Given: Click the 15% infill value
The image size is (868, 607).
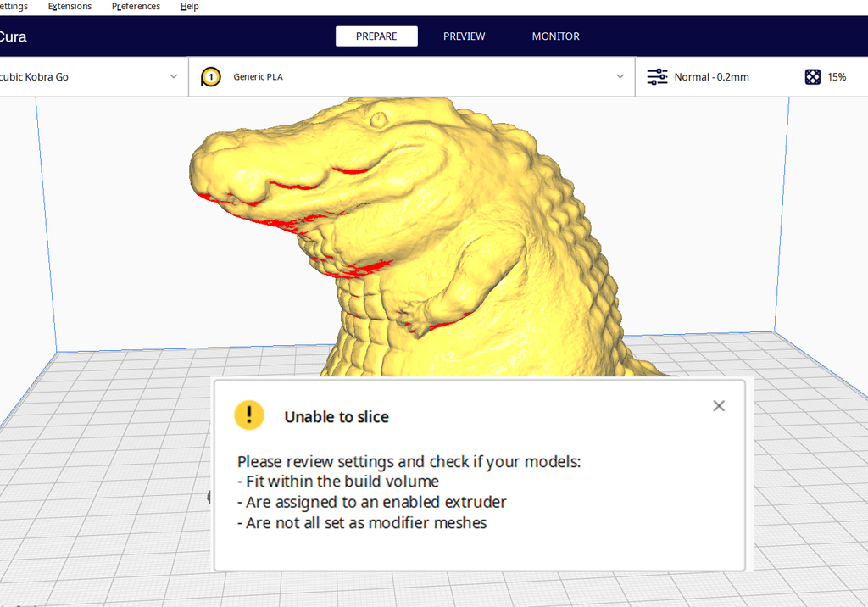Looking at the screenshot, I should 837,76.
